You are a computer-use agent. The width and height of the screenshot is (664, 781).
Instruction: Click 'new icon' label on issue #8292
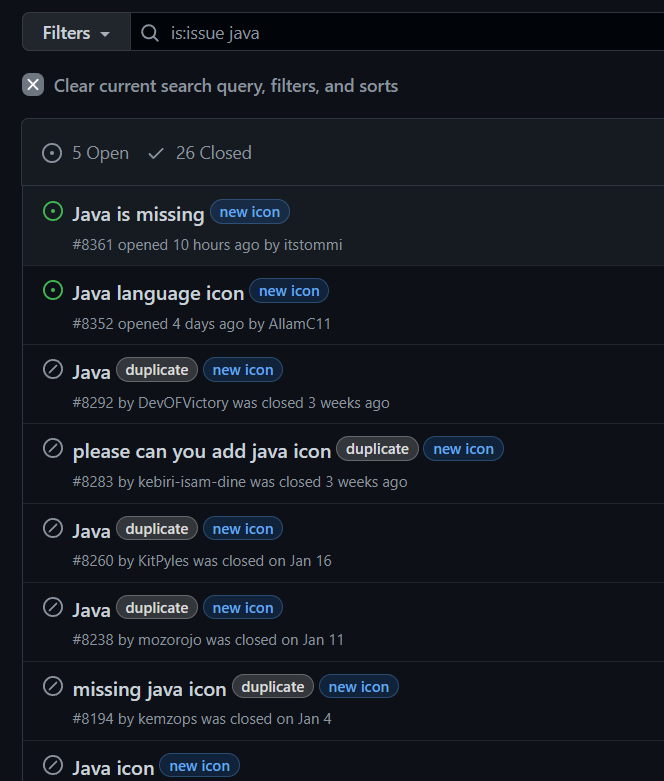tap(243, 370)
